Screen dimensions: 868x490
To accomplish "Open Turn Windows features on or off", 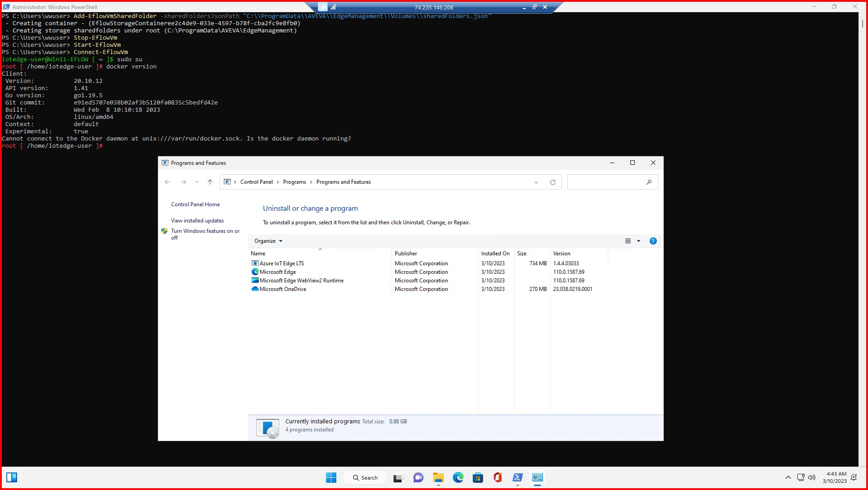I will pyautogui.click(x=205, y=234).
